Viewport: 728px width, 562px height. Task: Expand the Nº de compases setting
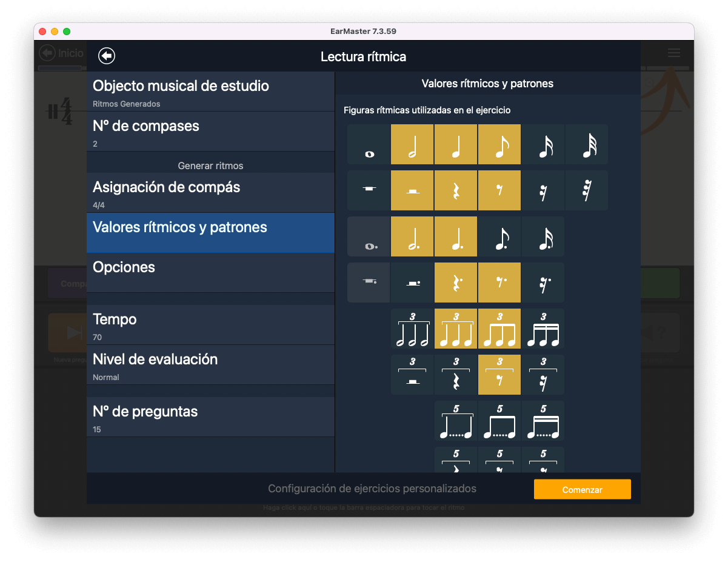(210, 132)
